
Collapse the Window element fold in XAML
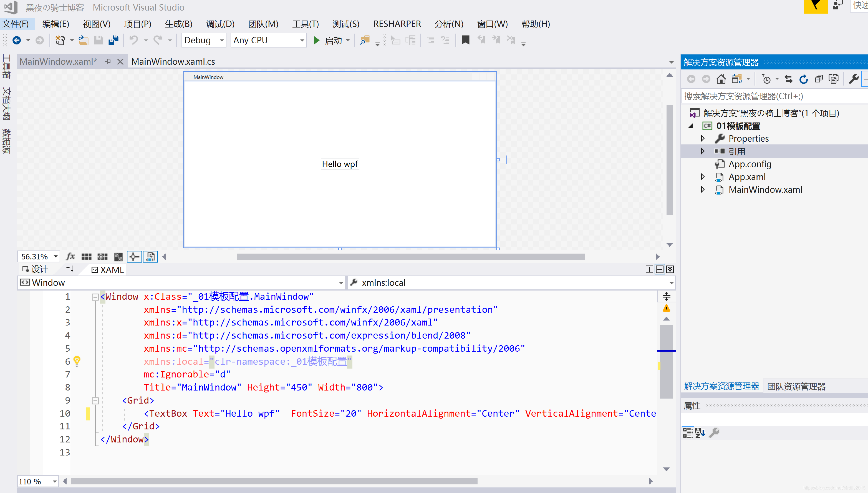click(95, 297)
